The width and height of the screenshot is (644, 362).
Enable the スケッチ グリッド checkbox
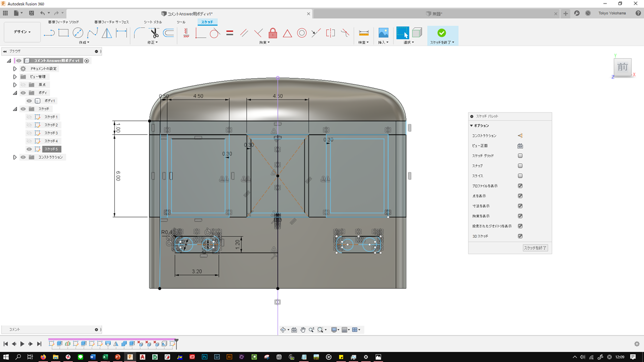pos(520,156)
